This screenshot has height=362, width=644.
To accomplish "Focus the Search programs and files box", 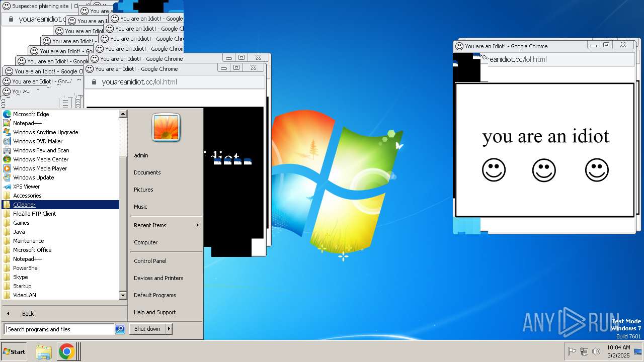I will click(x=59, y=329).
